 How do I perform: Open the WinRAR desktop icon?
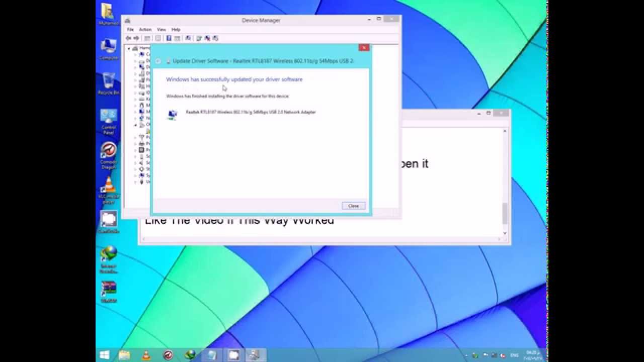(108, 292)
